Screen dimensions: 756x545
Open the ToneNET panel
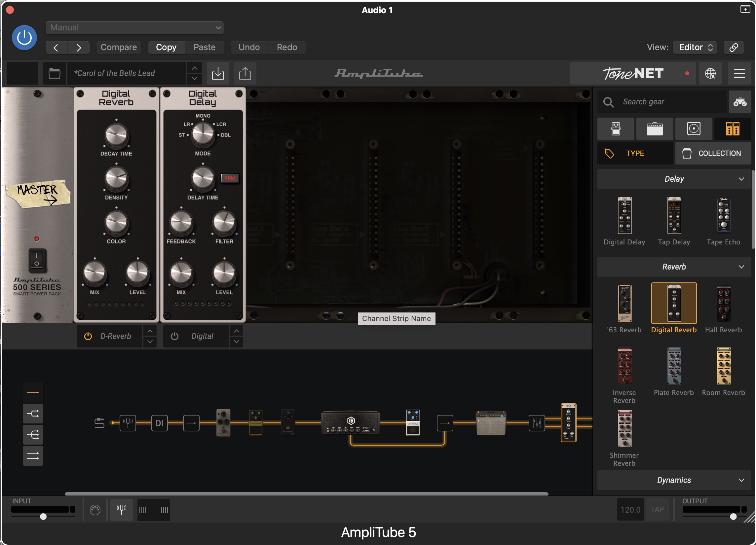(x=633, y=73)
